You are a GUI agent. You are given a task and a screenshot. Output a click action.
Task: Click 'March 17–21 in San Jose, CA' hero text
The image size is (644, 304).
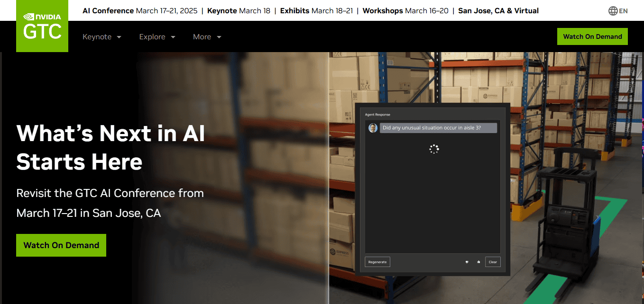tap(89, 214)
